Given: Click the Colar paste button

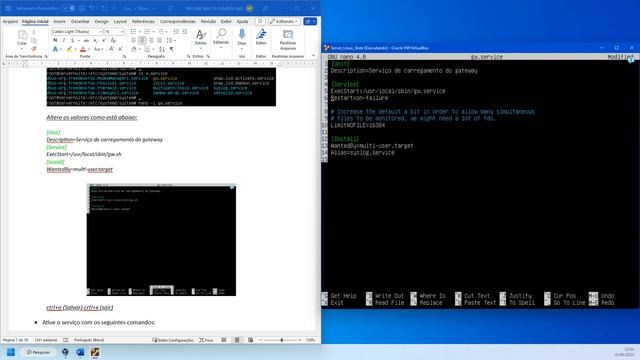Looking at the screenshot, I should point(22,38).
